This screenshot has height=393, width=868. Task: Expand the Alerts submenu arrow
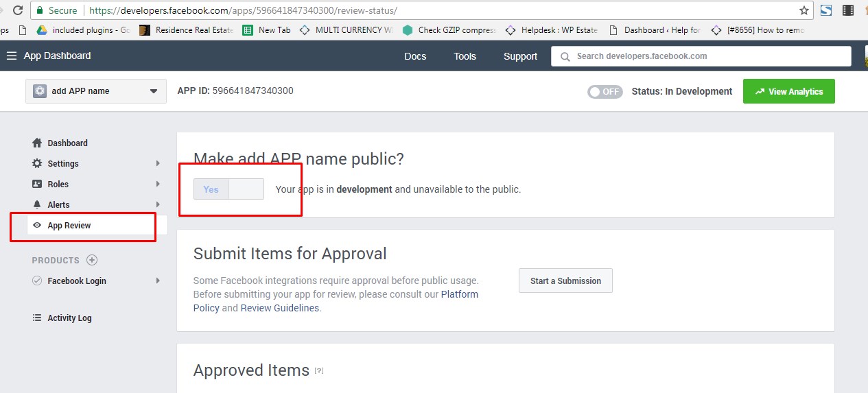pos(158,204)
